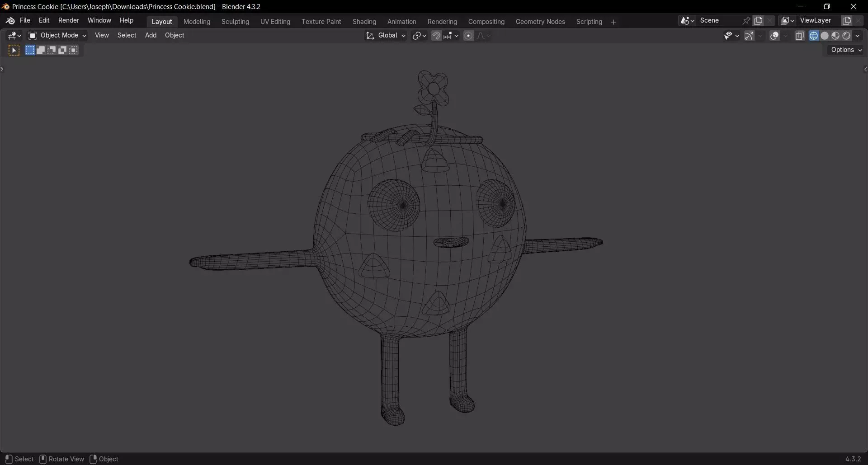Click the Add menu in viewport header
The image size is (868, 465).
[x=151, y=35]
